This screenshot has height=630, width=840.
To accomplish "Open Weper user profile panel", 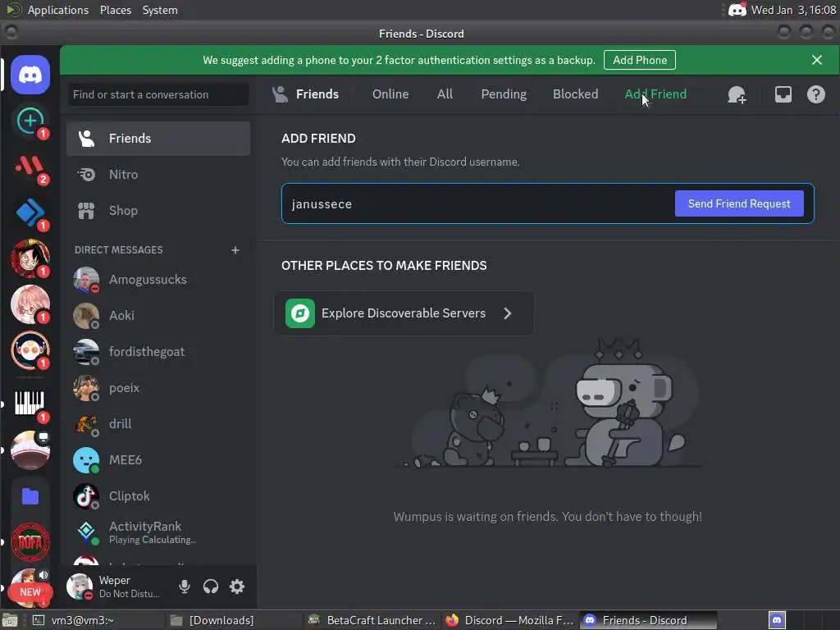I will 115,587.
